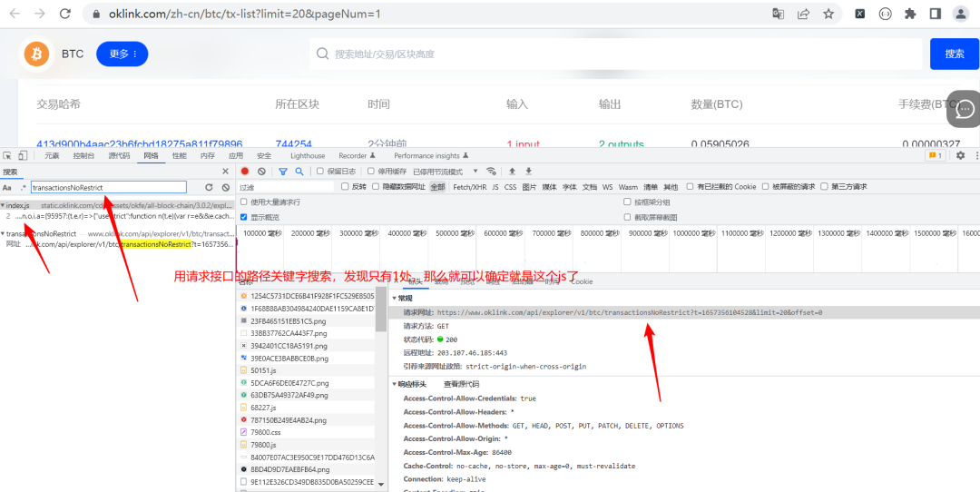Switch to the 元素 Elements tab
980x492 pixels.
52,155
